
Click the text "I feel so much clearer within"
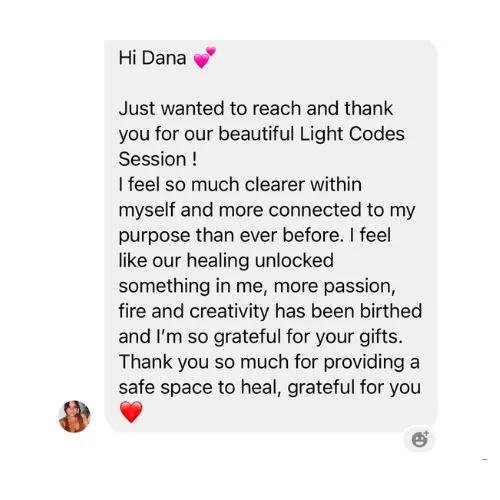pos(240,184)
